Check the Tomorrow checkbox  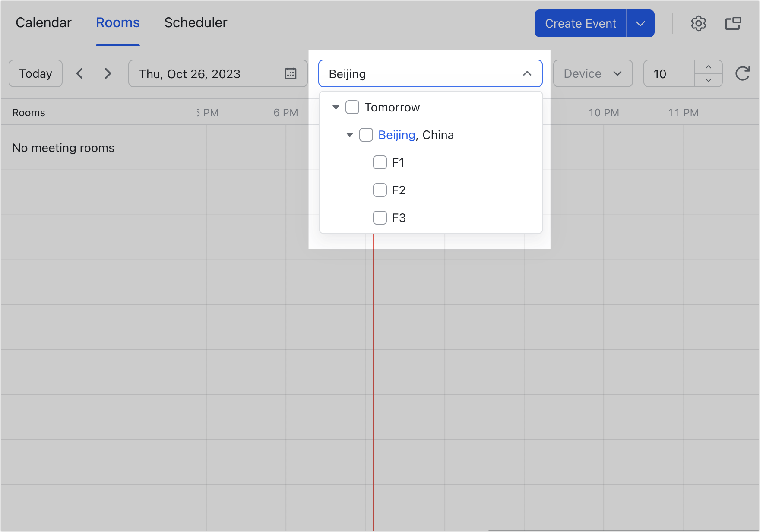pyautogui.click(x=352, y=107)
